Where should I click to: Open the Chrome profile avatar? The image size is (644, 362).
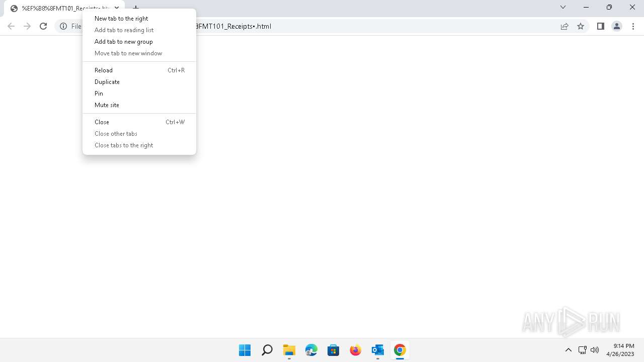click(616, 26)
